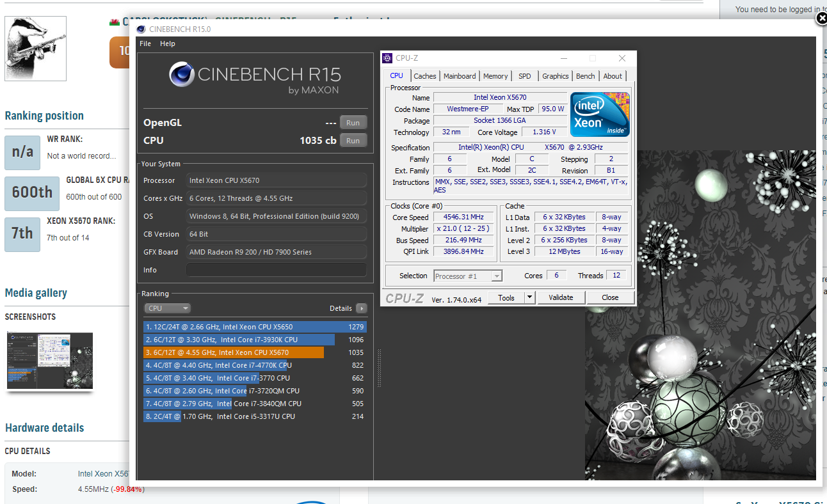Click the 1035 cb CPU score

pyautogui.click(x=318, y=140)
